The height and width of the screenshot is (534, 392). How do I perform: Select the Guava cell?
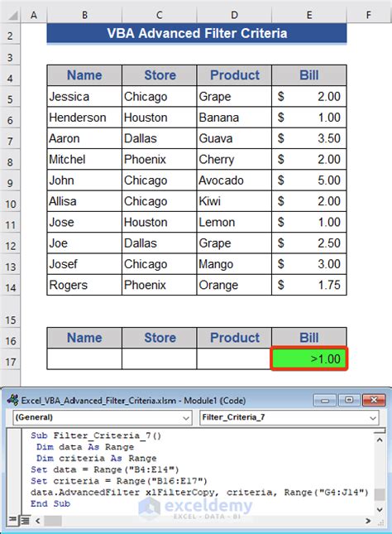tap(234, 138)
